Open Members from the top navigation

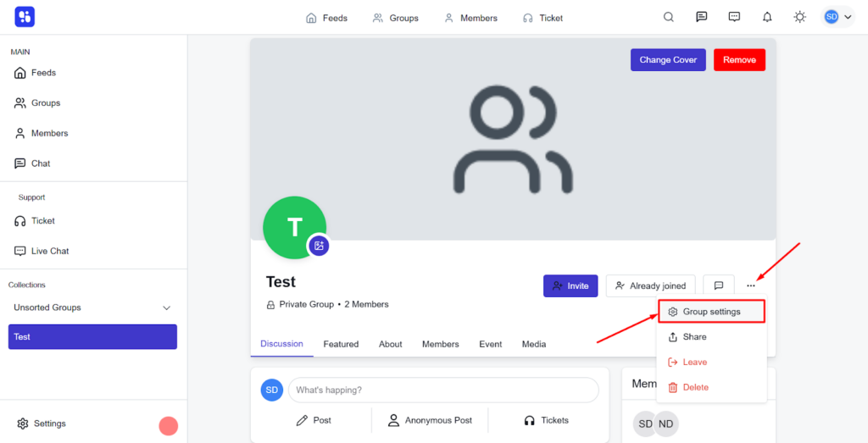coord(470,19)
